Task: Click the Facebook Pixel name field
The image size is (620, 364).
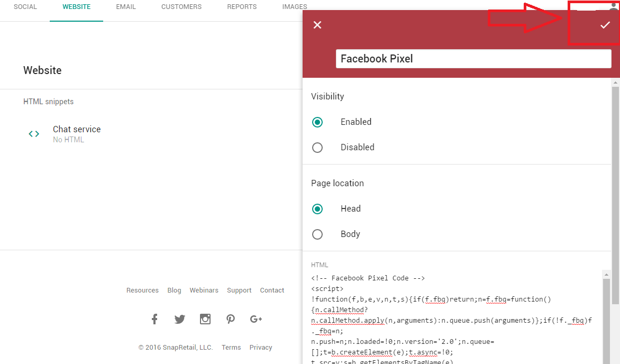Action: click(473, 59)
